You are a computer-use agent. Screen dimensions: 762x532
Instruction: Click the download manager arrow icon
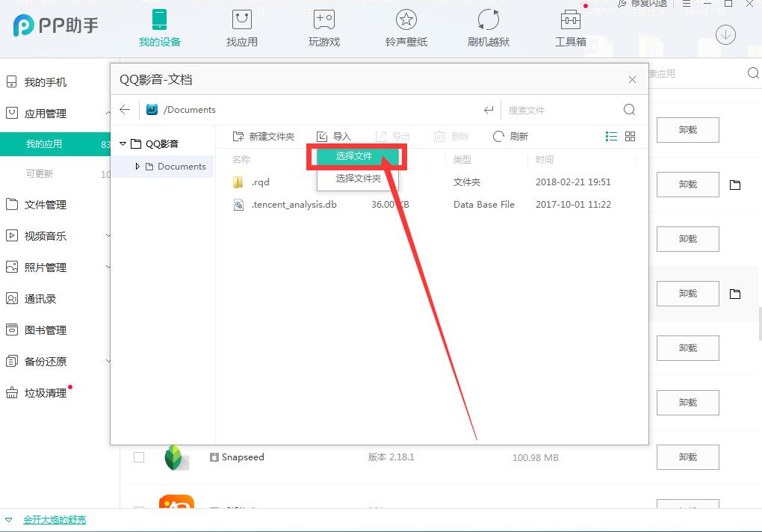(725, 35)
